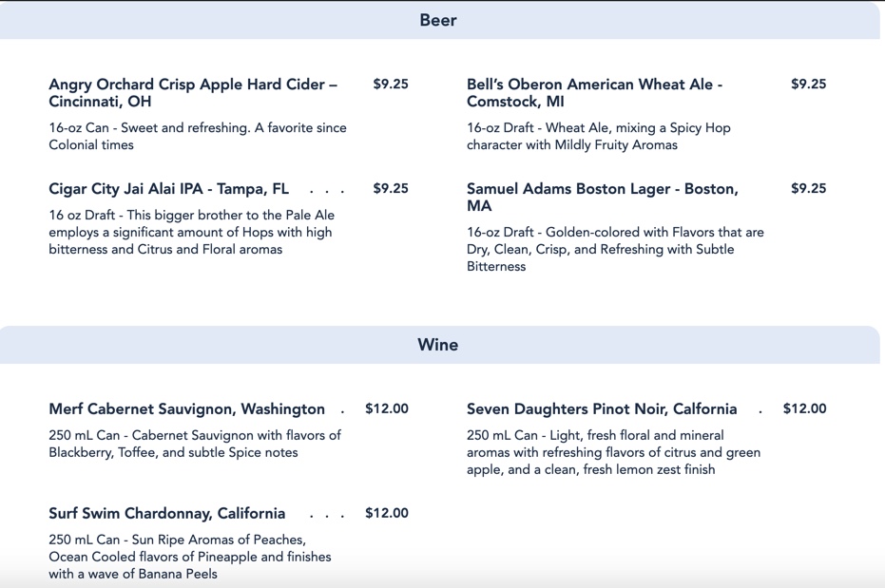
Task: Select Angry Orchard Crisp Apple Hard Cider title
Action: 193,93
